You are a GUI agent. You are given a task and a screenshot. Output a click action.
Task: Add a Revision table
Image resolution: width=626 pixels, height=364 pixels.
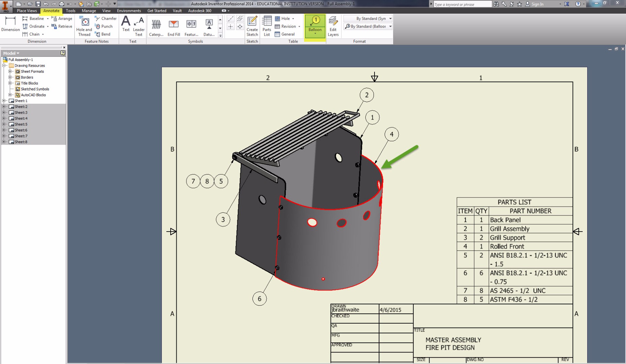[286, 26]
